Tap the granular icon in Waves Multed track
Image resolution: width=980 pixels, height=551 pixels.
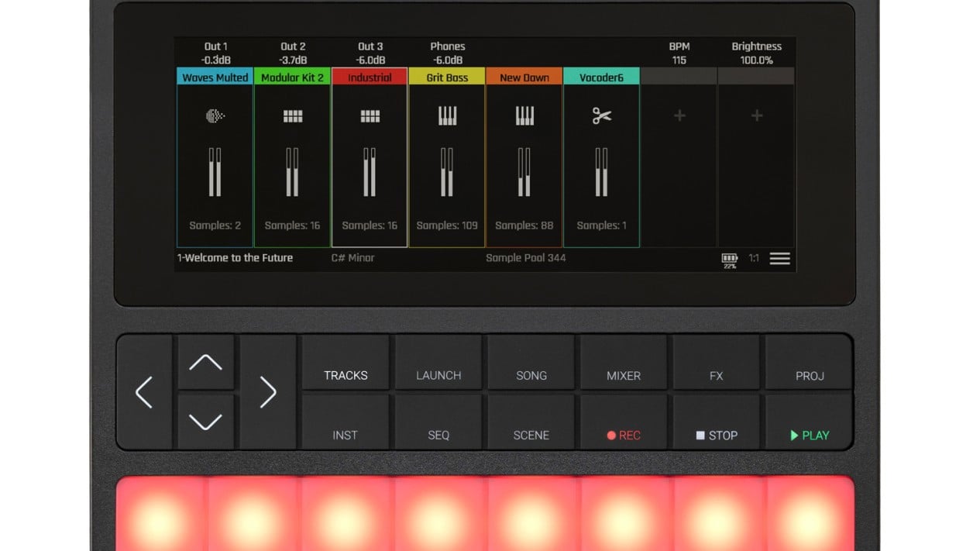215,116
